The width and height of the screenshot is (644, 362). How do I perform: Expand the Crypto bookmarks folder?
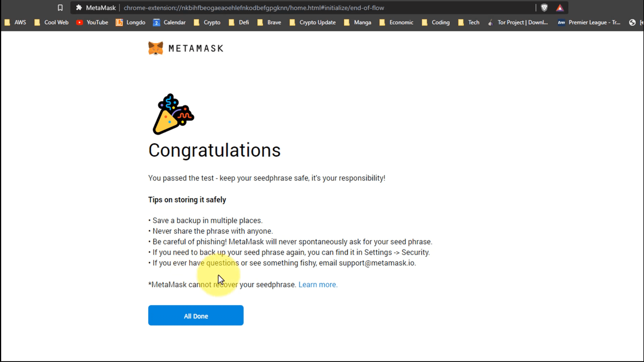tap(207, 23)
